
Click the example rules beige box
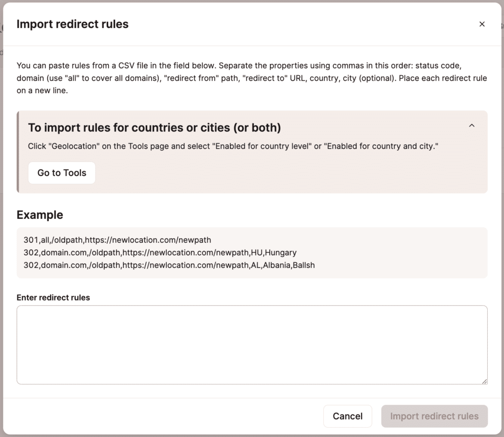(x=252, y=252)
